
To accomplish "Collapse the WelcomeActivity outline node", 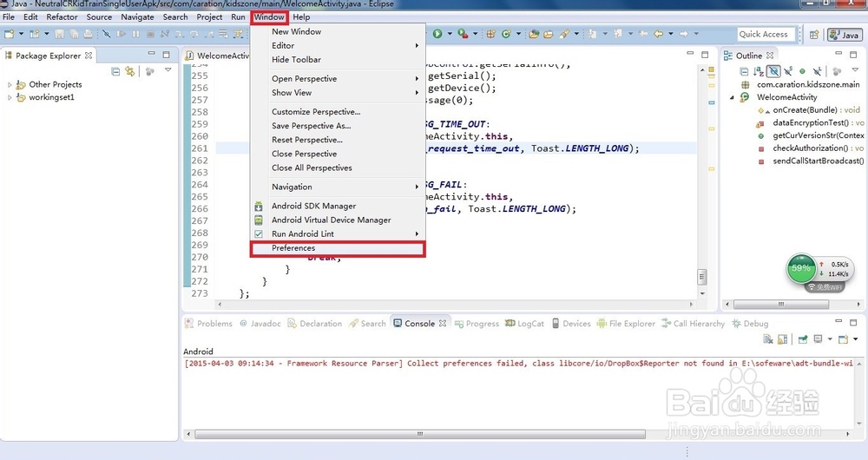I will point(732,97).
